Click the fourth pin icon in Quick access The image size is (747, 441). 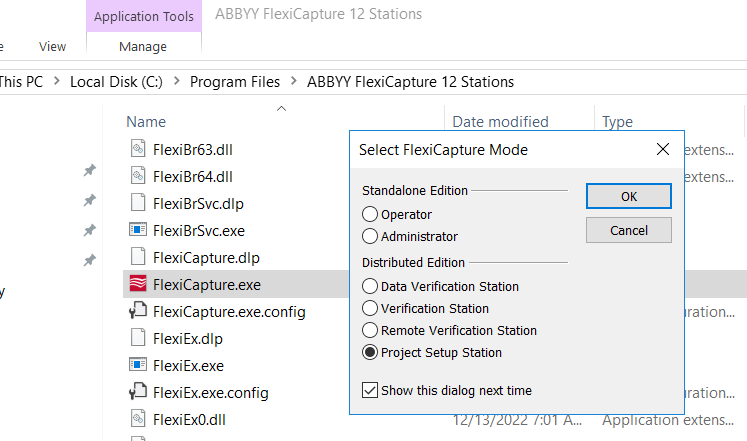[90, 261]
